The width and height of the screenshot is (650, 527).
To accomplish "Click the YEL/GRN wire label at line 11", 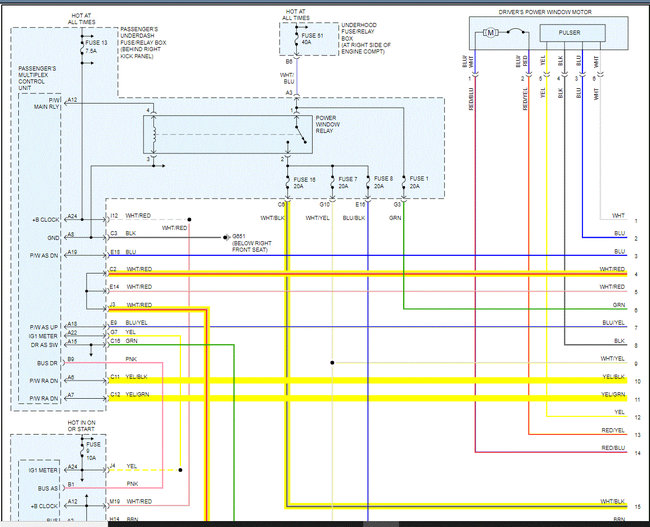I will pos(613,395).
